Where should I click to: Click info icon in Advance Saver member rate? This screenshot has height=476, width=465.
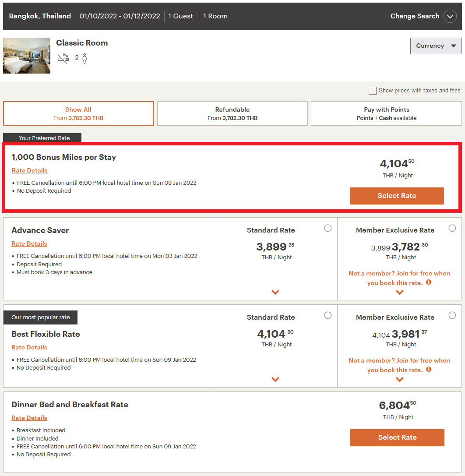pos(429,282)
